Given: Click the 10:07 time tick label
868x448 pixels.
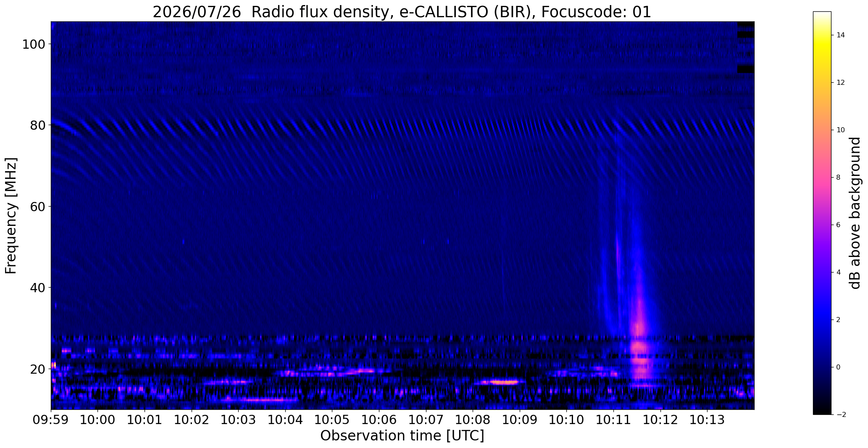Looking at the screenshot, I should [x=426, y=419].
